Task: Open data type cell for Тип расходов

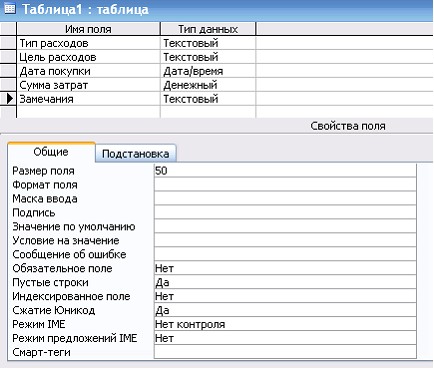Action: [208, 43]
